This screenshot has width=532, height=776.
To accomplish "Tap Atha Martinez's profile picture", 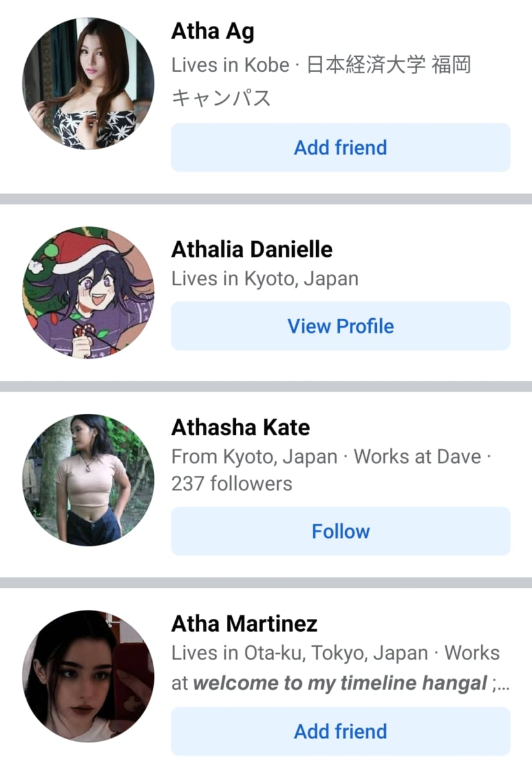I will click(89, 676).
